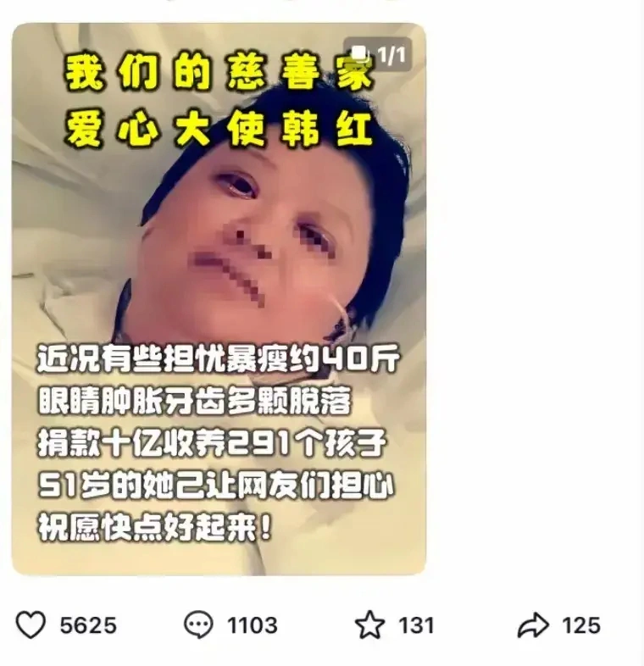Screen dimensions: 644x666
Task: Share the post using the arrow icon
Action: tap(533, 625)
